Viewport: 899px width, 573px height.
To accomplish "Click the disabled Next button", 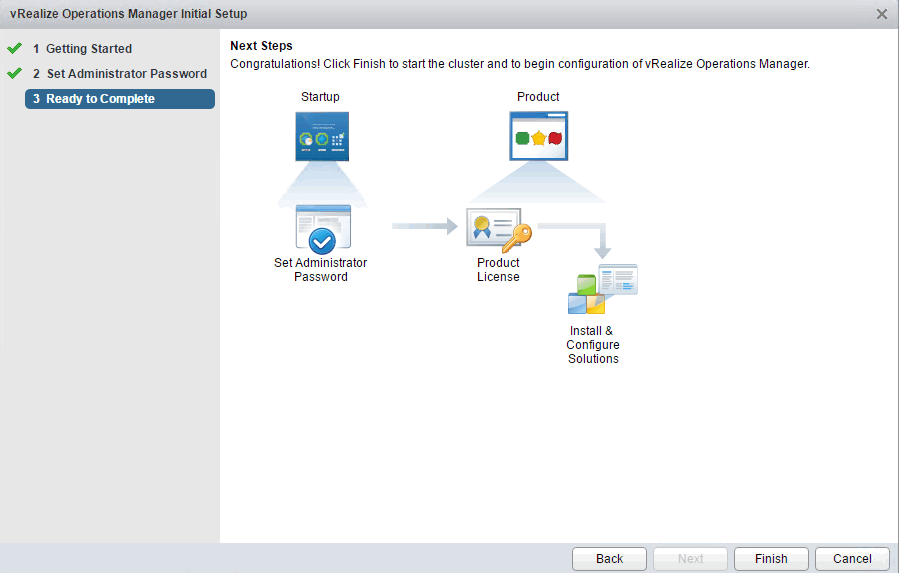I will [x=690, y=559].
